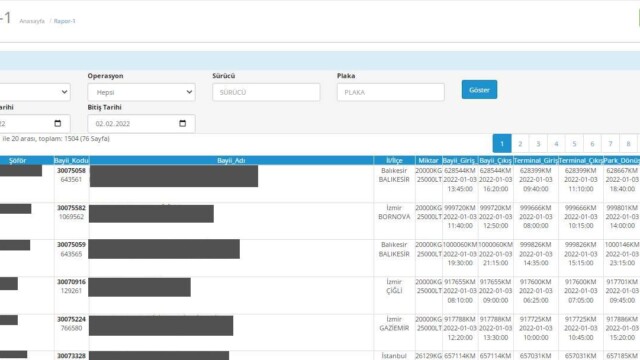Image resolution: width=640 pixels, height=360 pixels.
Task: Click the 999666KM Terminal_Giriş cell at 08:00:00
Action: coord(536,221)
